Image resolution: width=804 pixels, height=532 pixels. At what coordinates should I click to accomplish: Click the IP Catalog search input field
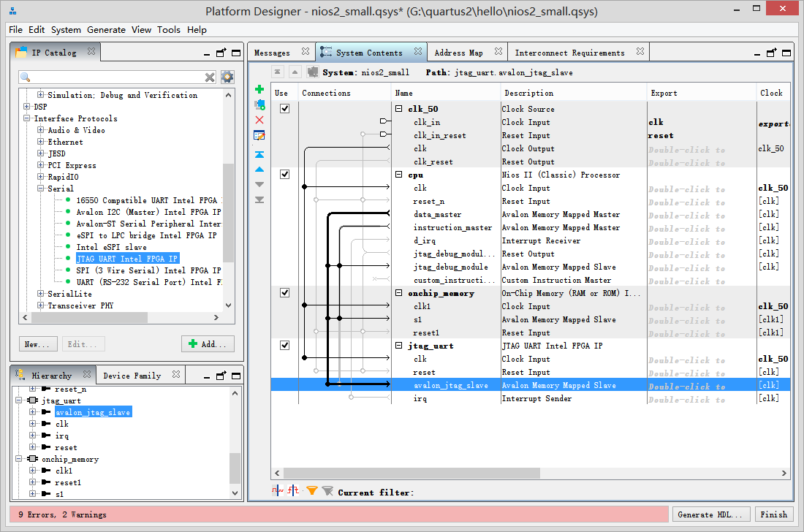(117, 77)
